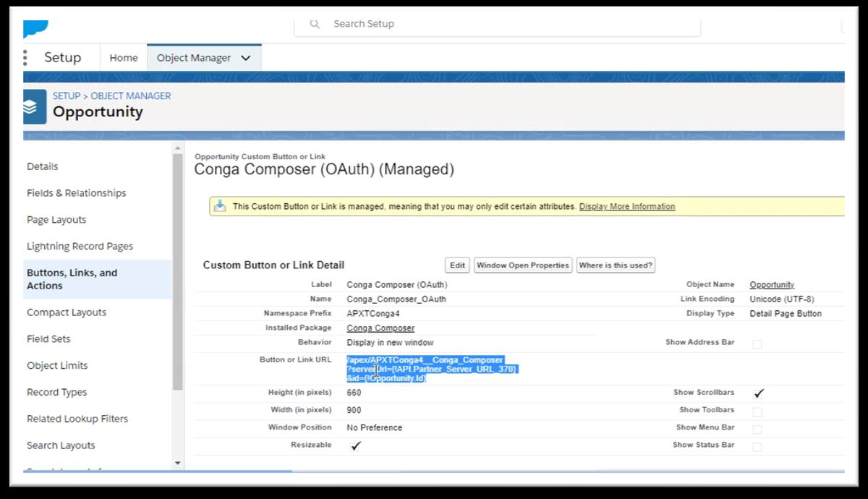868x499 pixels.
Task: Click the highlighted Button or Link URL text
Action: [x=432, y=369]
